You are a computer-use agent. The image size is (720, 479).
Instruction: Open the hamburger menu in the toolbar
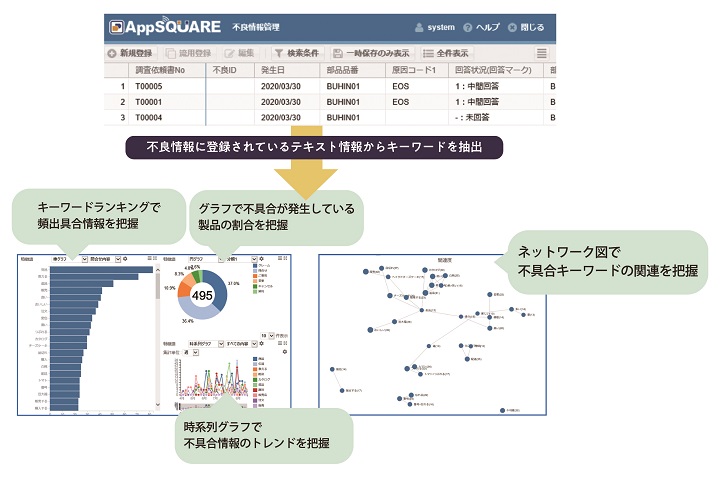tap(542, 52)
